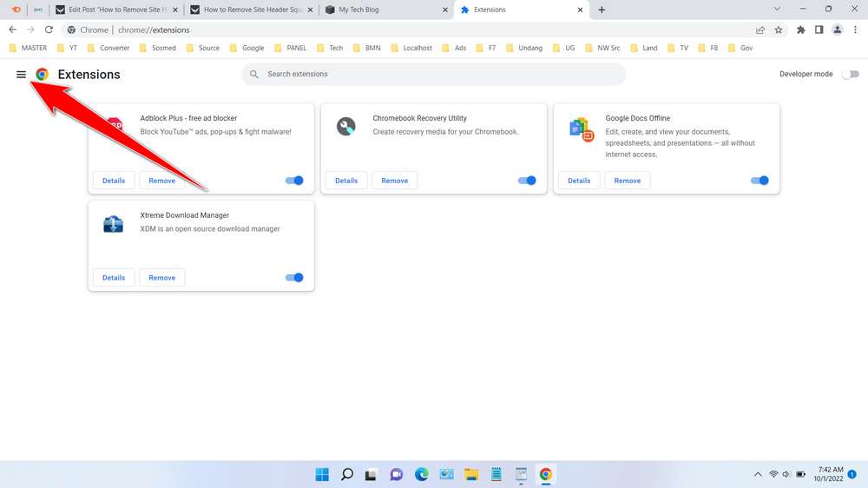Open Chromebook Recovery Utility Details
868x488 pixels.
tap(346, 181)
